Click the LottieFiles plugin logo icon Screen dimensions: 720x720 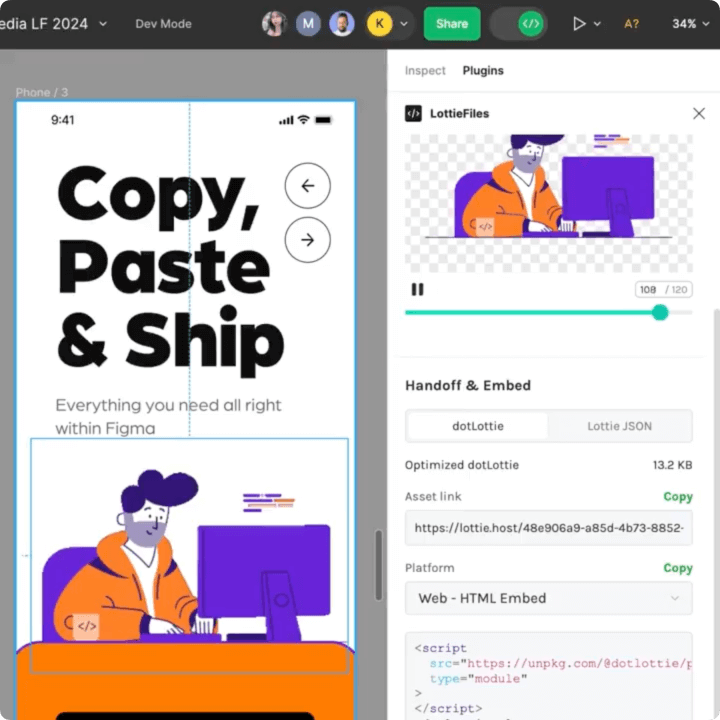(413, 114)
